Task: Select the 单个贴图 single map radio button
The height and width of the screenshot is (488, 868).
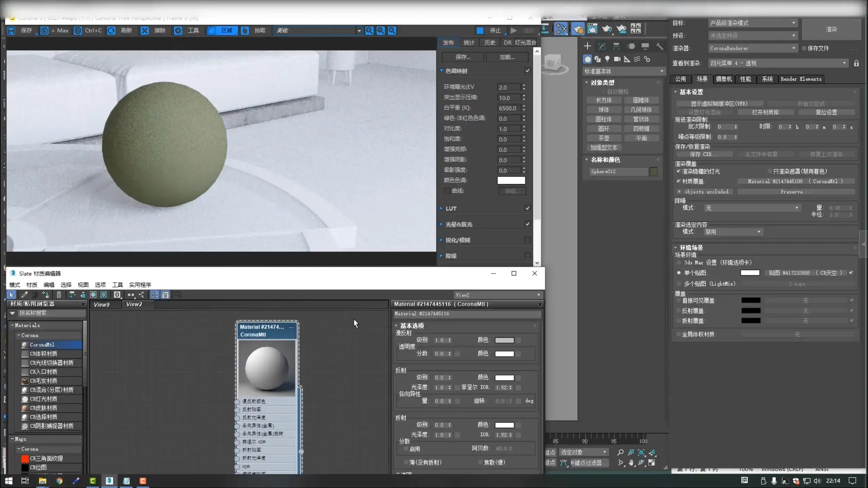Action: [679, 273]
